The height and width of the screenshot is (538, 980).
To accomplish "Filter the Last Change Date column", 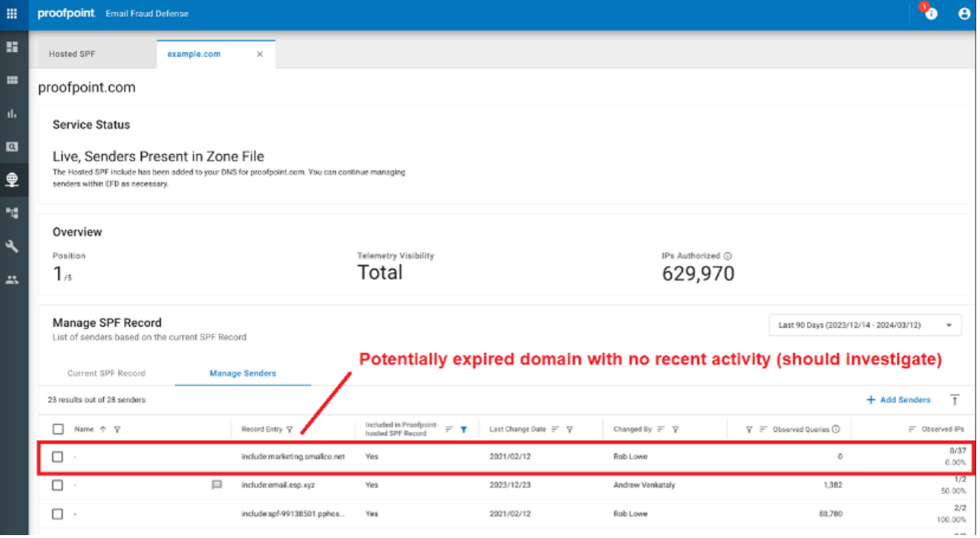I will pos(569,429).
